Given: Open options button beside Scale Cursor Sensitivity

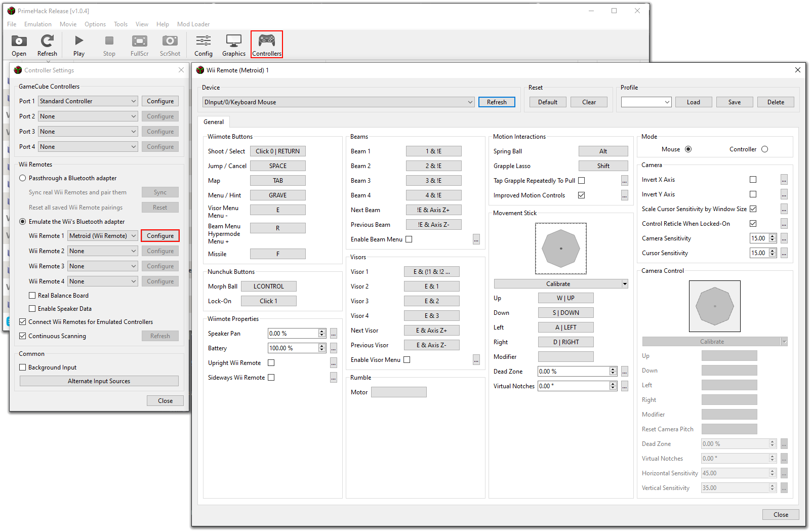Looking at the screenshot, I should pyautogui.click(x=784, y=209).
